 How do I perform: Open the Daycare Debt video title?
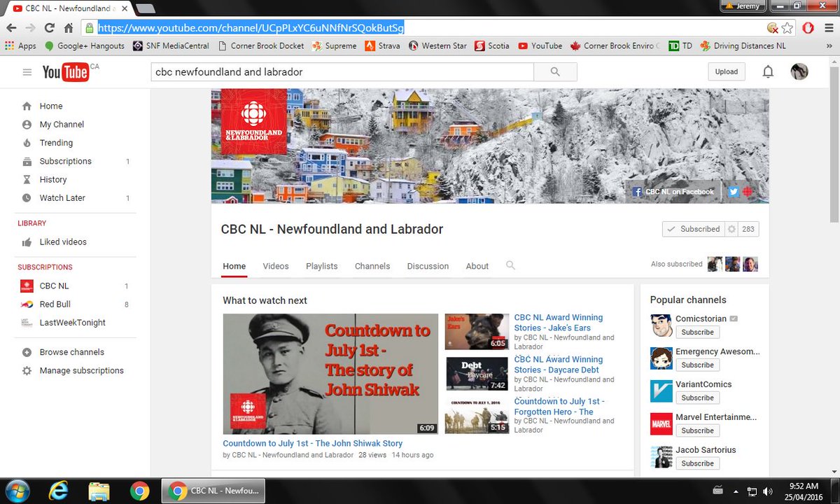(x=558, y=365)
